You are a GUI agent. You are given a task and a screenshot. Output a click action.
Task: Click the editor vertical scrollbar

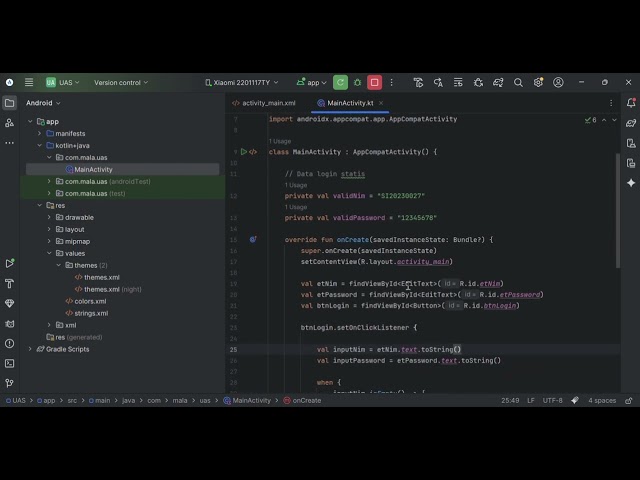618,211
